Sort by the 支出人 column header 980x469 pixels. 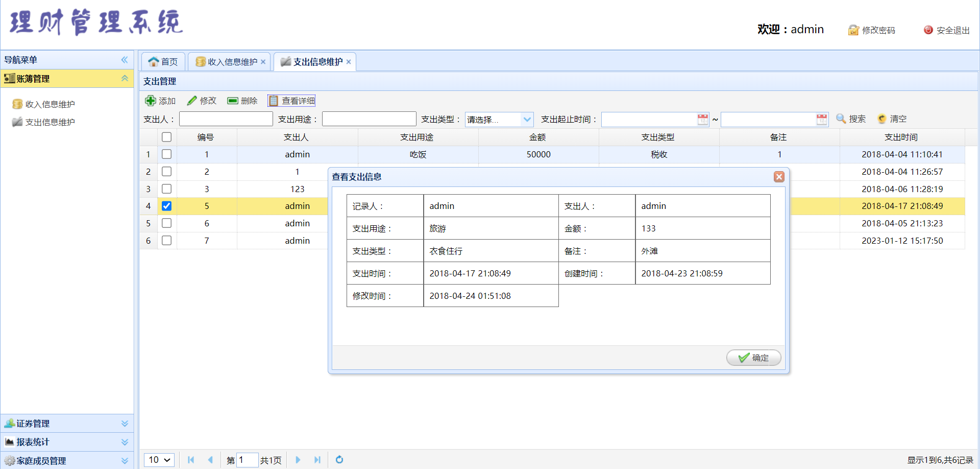(297, 137)
